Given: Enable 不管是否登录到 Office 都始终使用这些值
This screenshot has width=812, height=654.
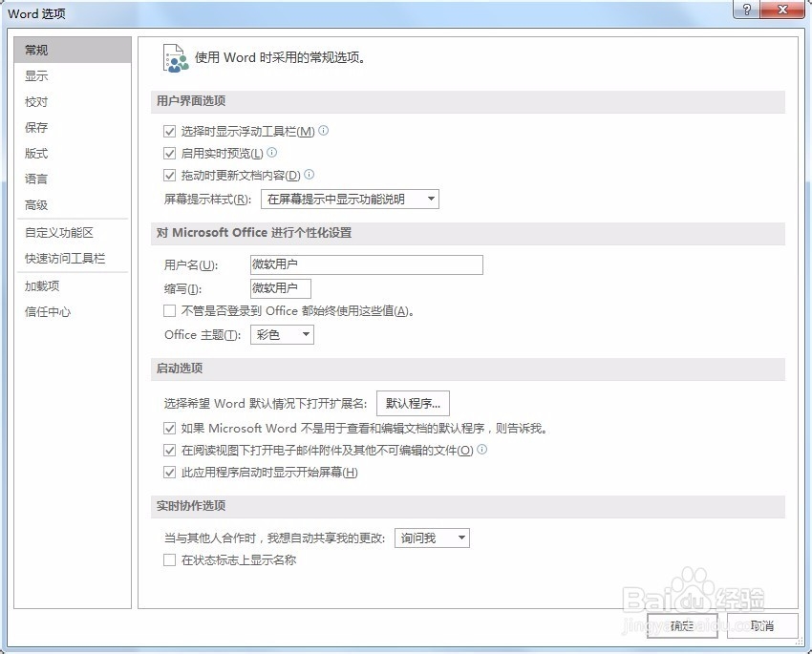Looking at the screenshot, I should click(x=169, y=311).
